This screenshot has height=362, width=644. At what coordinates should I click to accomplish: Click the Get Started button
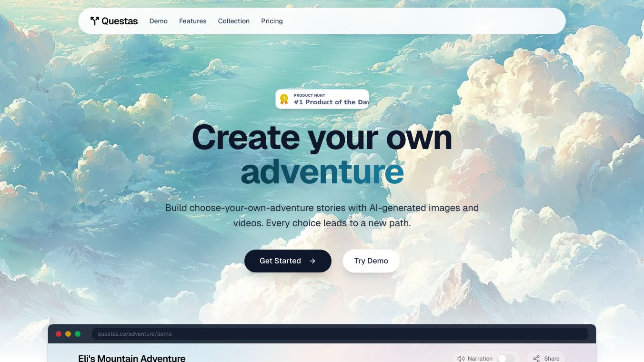(x=288, y=261)
